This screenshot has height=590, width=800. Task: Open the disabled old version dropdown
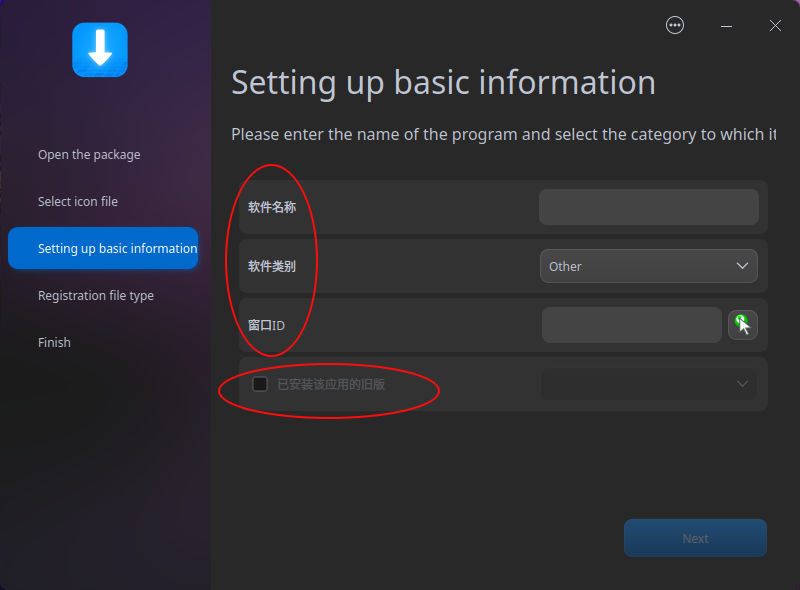coord(648,384)
